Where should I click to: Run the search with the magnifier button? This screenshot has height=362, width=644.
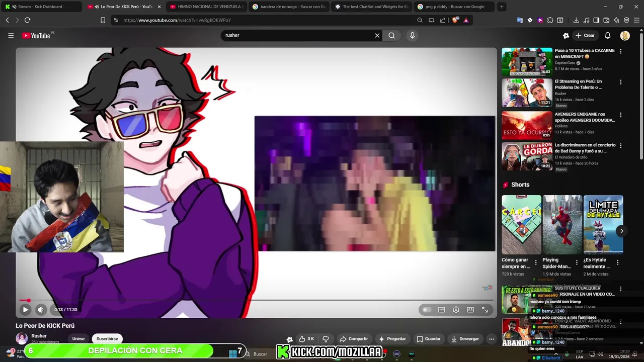coord(391,35)
